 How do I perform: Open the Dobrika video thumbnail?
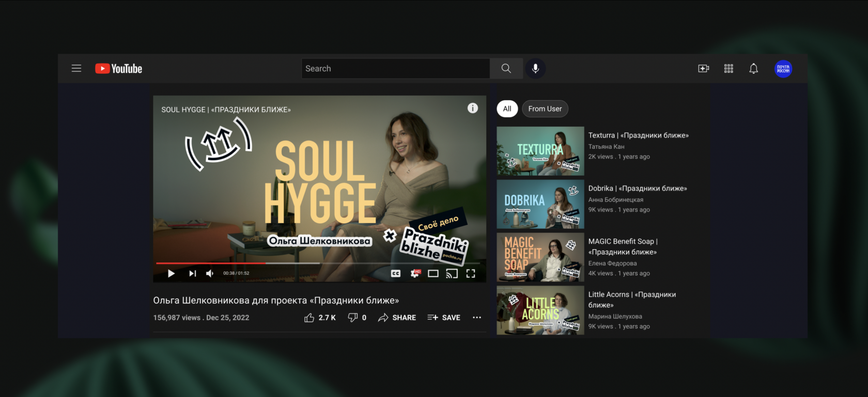[540, 204]
